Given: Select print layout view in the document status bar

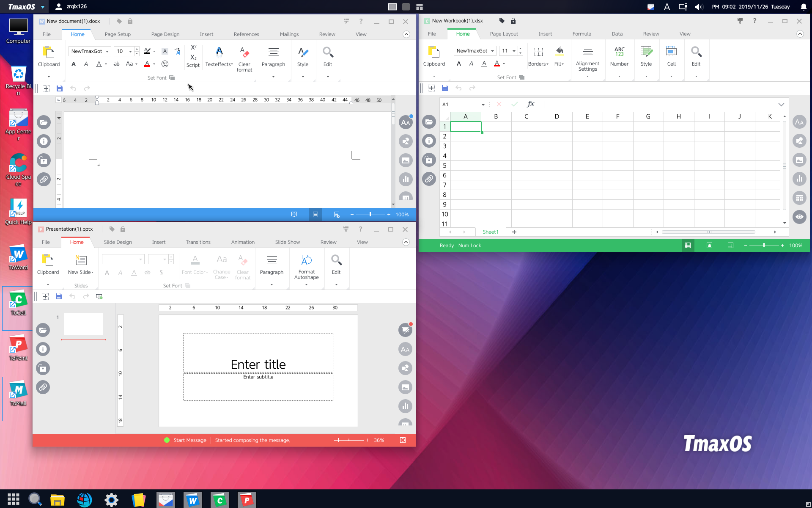Looking at the screenshot, I should (315, 215).
